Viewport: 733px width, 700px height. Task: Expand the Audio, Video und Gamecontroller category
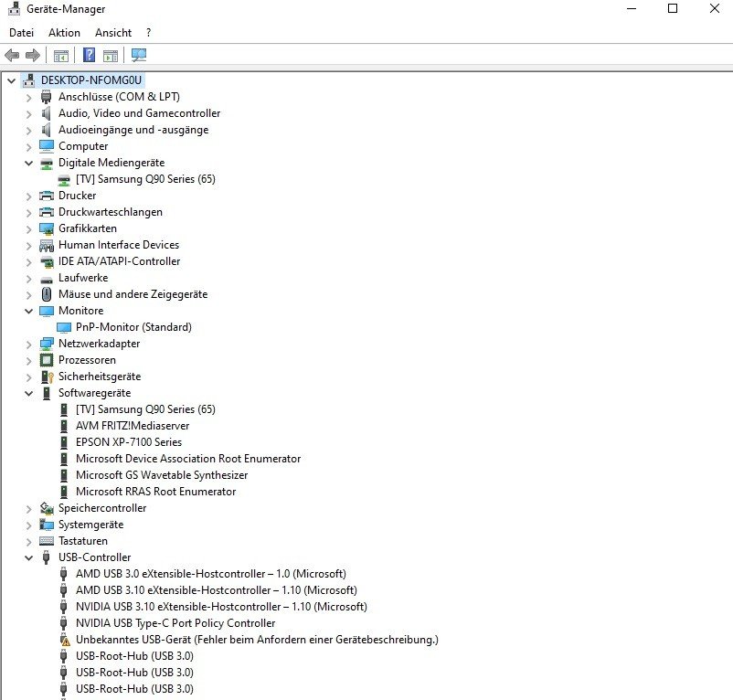[28, 113]
